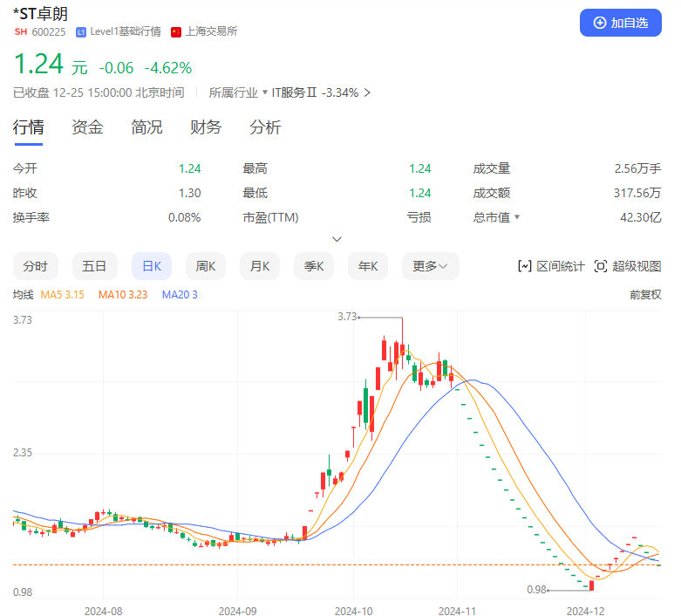Click the L1 level badge icon
The width and height of the screenshot is (681, 616).
click(x=81, y=32)
